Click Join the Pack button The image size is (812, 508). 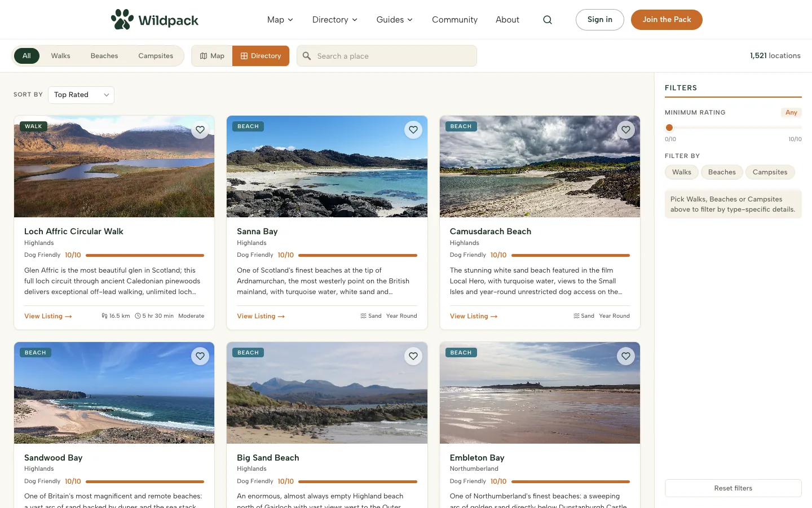tap(667, 20)
